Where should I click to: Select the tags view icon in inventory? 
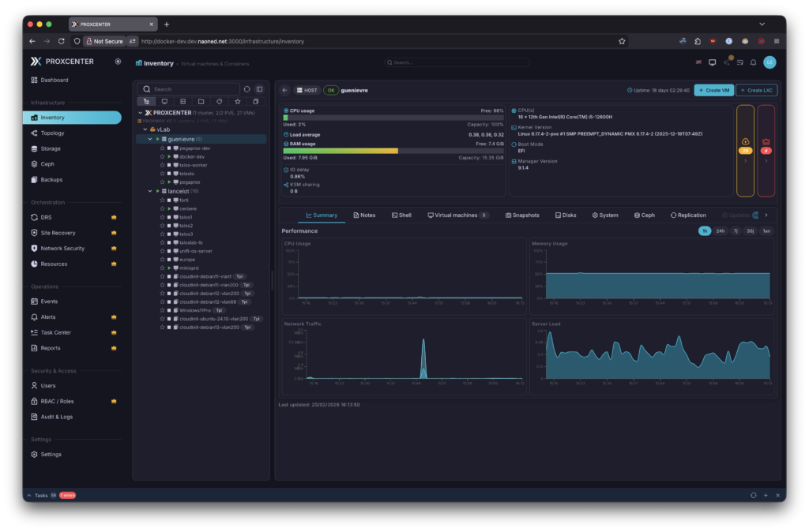(219, 102)
